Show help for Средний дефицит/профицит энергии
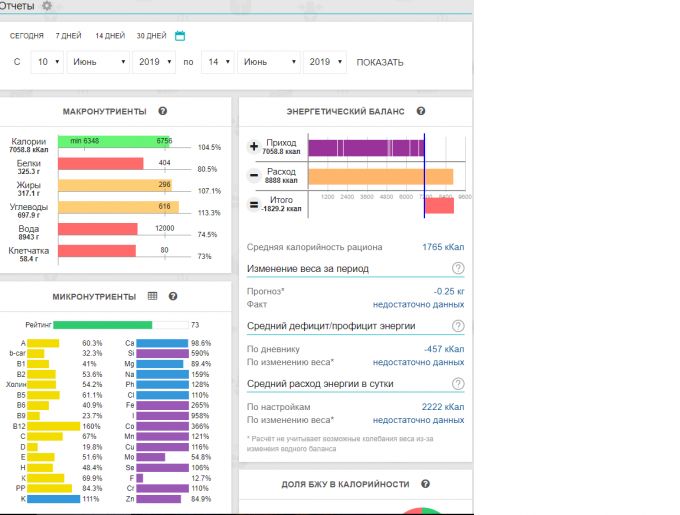The height and width of the screenshot is (515, 680). (458, 326)
